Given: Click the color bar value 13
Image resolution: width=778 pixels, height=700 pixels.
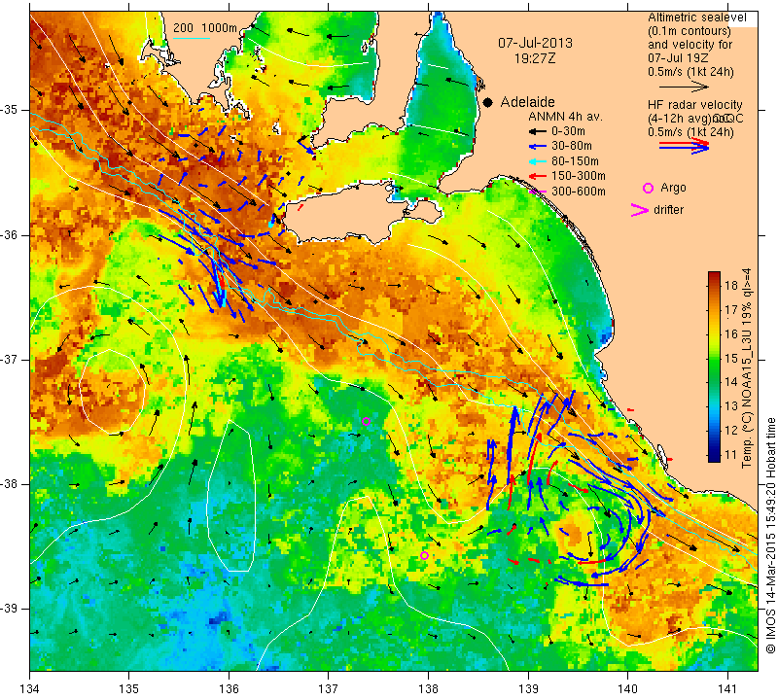Looking at the screenshot, I should pos(732,406).
